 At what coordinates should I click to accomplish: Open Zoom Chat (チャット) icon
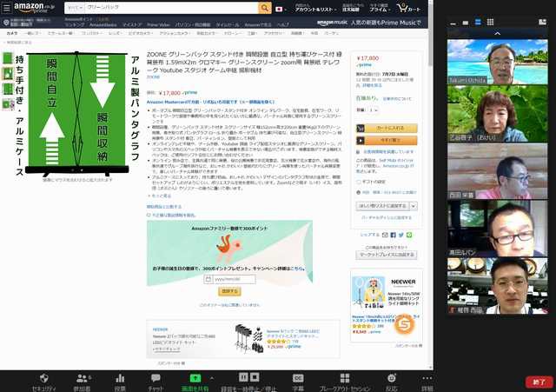[156, 378]
